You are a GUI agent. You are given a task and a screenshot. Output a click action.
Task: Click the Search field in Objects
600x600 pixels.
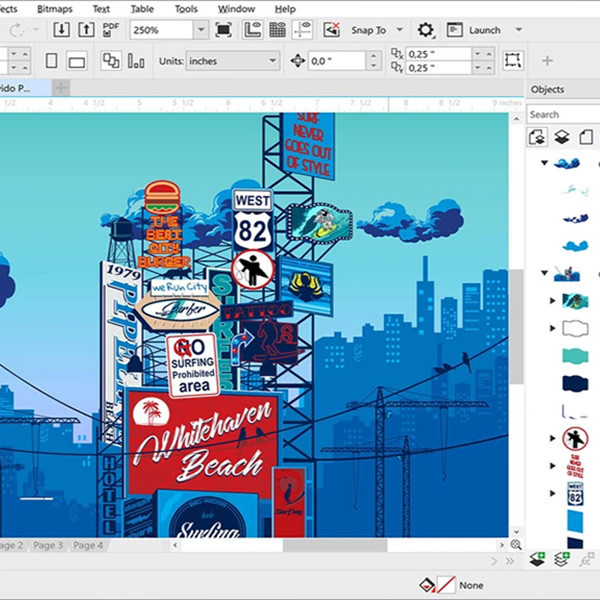pyautogui.click(x=563, y=114)
